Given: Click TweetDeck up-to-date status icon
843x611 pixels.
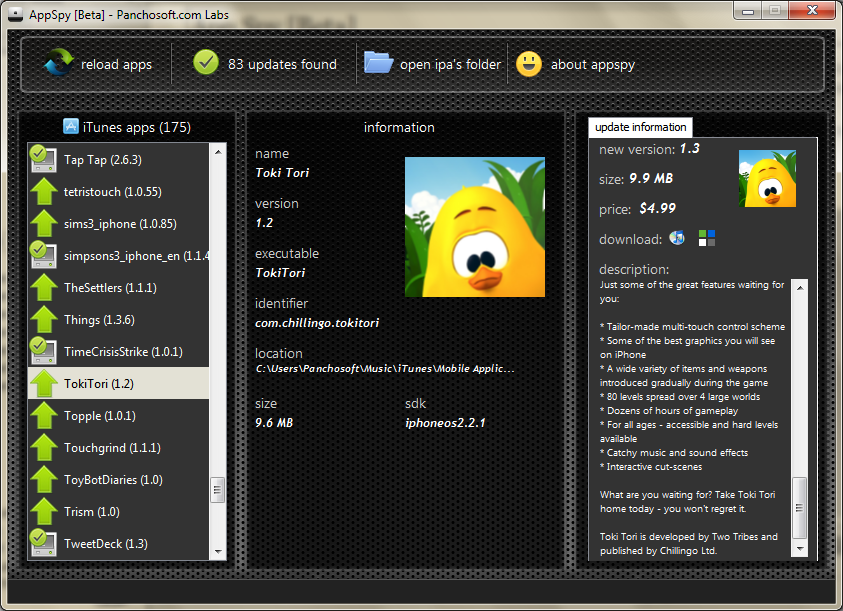Looking at the screenshot, I should click(x=43, y=543).
